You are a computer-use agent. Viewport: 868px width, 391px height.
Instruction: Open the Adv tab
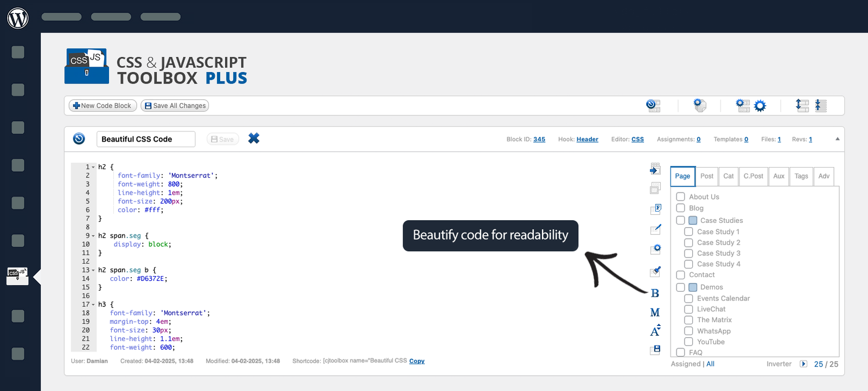pos(824,176)
